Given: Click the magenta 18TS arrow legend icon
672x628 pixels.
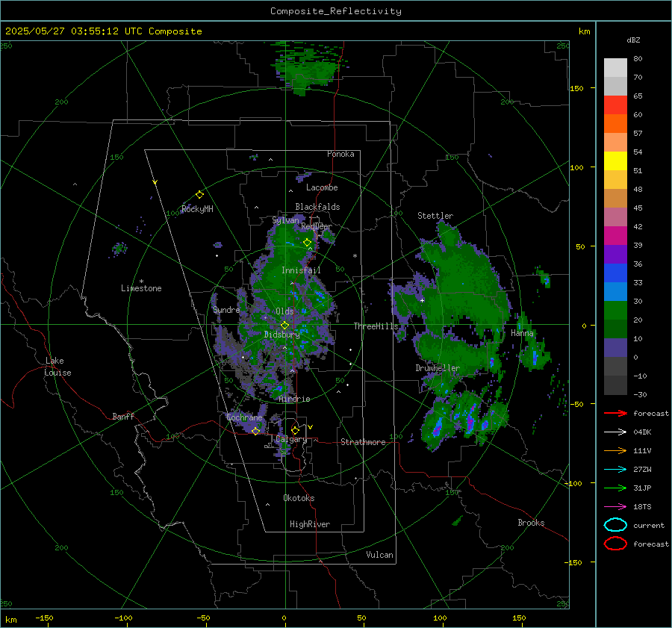Looking at the screenshot, I should pos(615,507).
